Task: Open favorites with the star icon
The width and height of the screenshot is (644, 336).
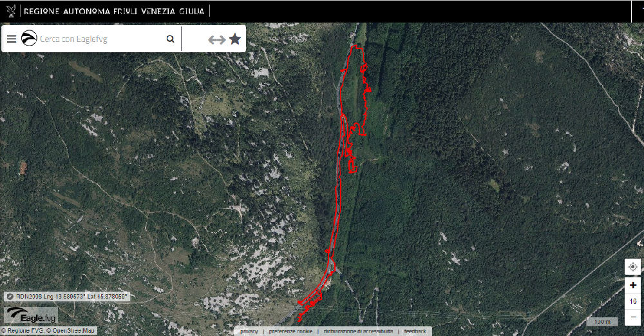Action: pyautogui.click(x=235, y=39)
